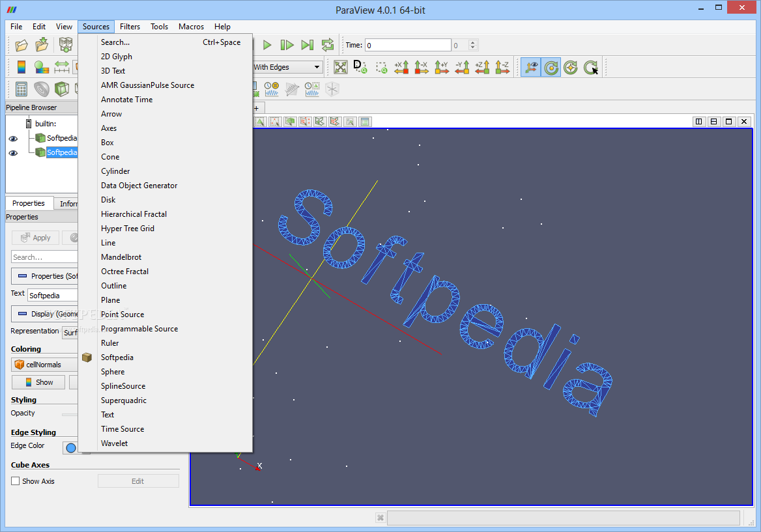This screenshot has height=532, width=761.
Task: Set view direction to +X
Action: (401, 68)
